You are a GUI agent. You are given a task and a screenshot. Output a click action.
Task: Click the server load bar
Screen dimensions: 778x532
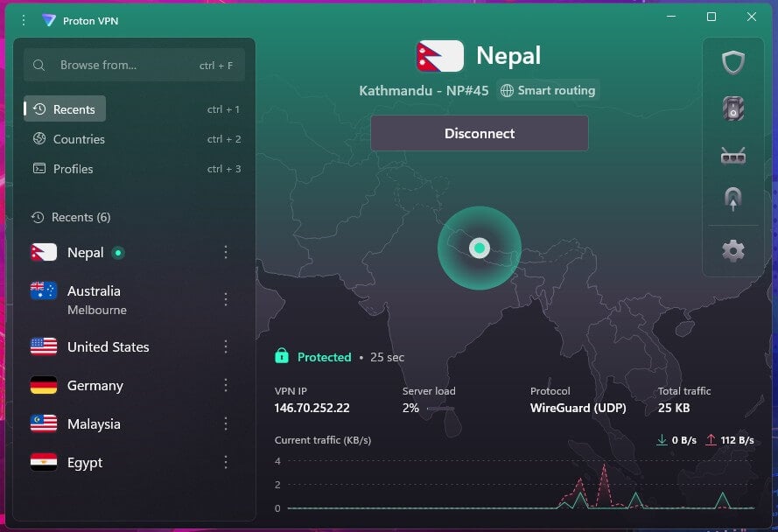(440, 409)
